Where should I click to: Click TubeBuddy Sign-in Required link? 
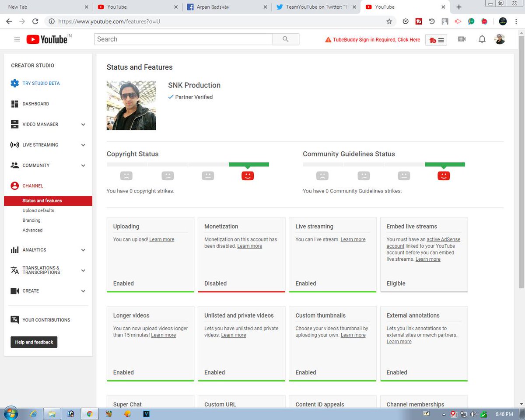372,40
